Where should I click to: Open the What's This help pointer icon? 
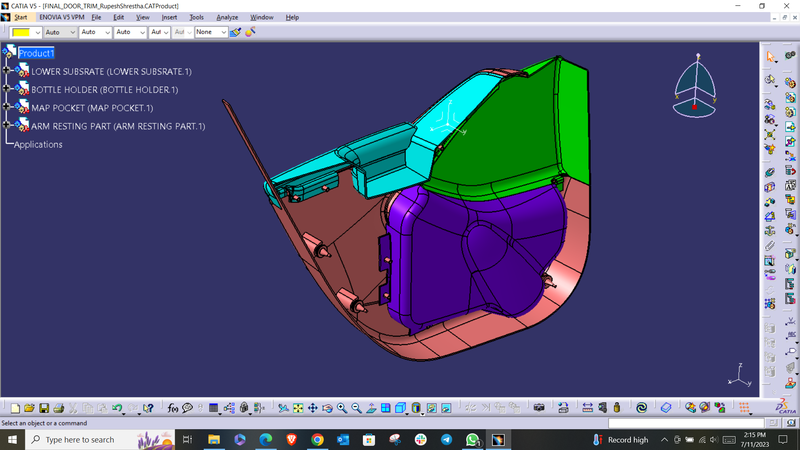pos(148,408)
